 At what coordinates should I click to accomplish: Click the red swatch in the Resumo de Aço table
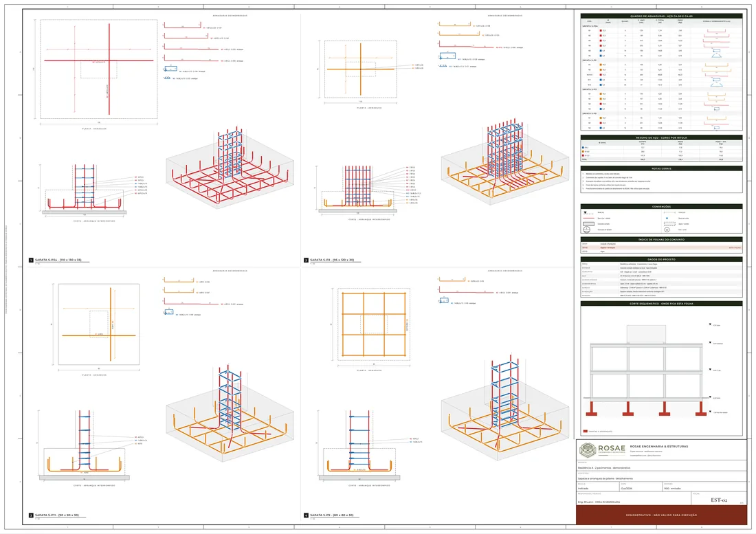coord(583,156)
